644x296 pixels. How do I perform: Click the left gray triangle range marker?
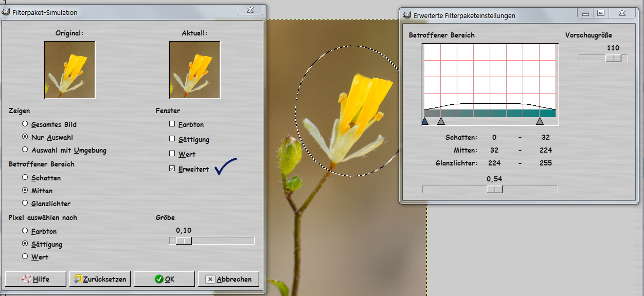tap(441, 121)
